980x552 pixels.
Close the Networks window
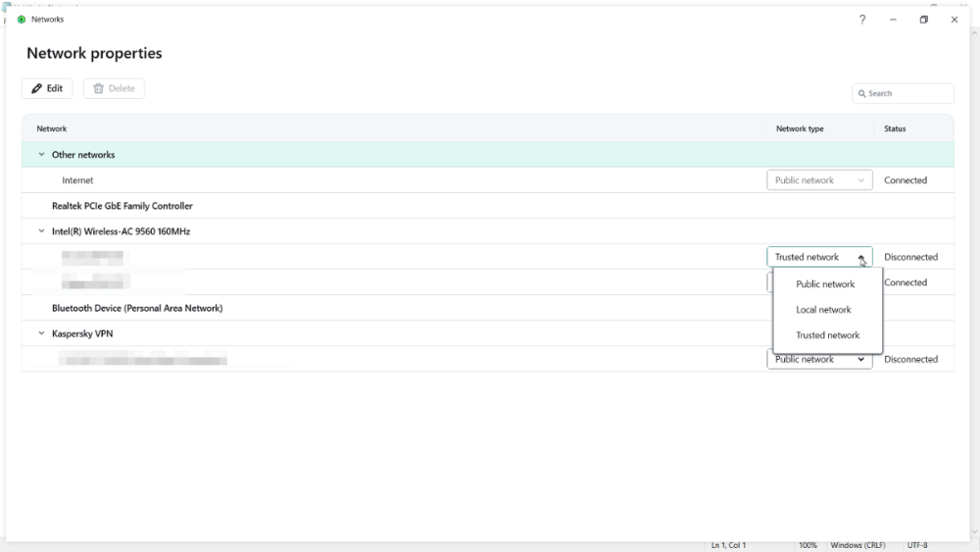pyautogui.click(x=955, y=20)
